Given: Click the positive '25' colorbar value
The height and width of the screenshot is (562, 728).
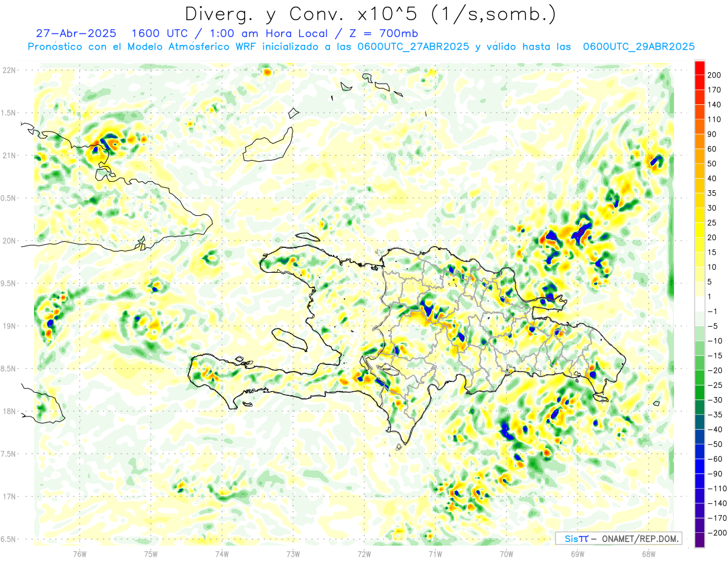Looking at the screenshot, I should pyautogui.click(x=712, y=222).
